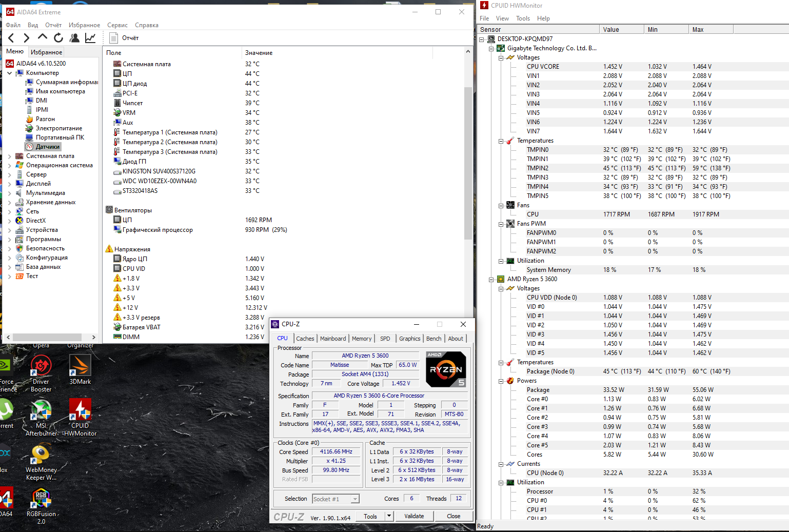Click the AIDA64 v6.10.5200 root node
The height and width of the screenshot is (532, 789).
click(x=36, y=64)
